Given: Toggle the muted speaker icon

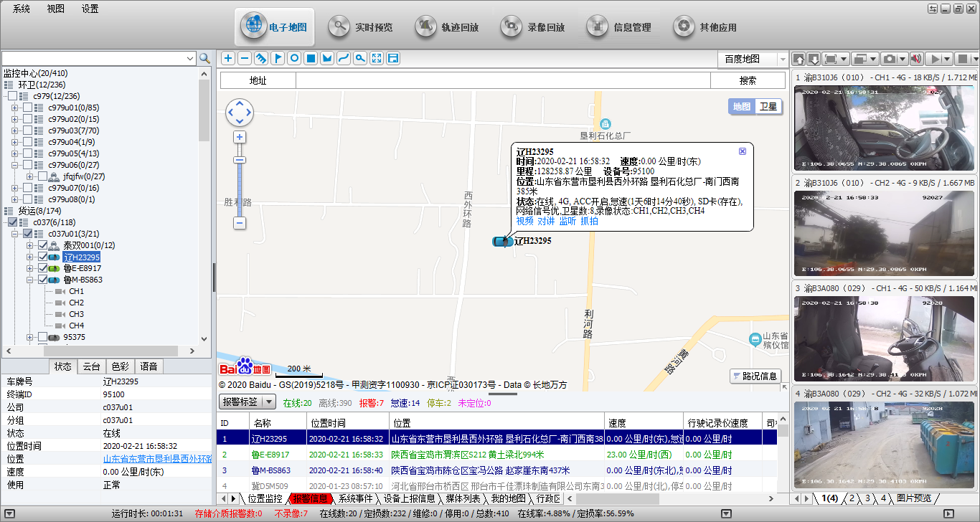Looking at the screenshot, I should pyautogui.click(x=916, y=59).
